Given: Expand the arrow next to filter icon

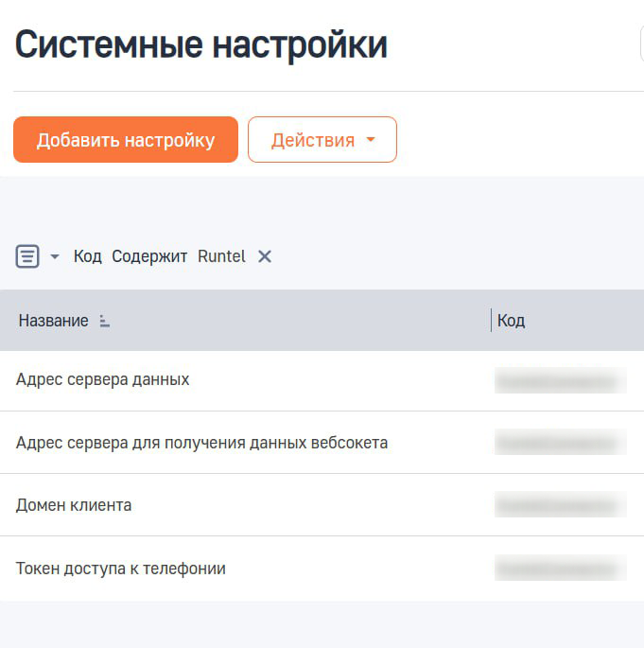Looking at the screenshot, I should click(x=55, y=257).
